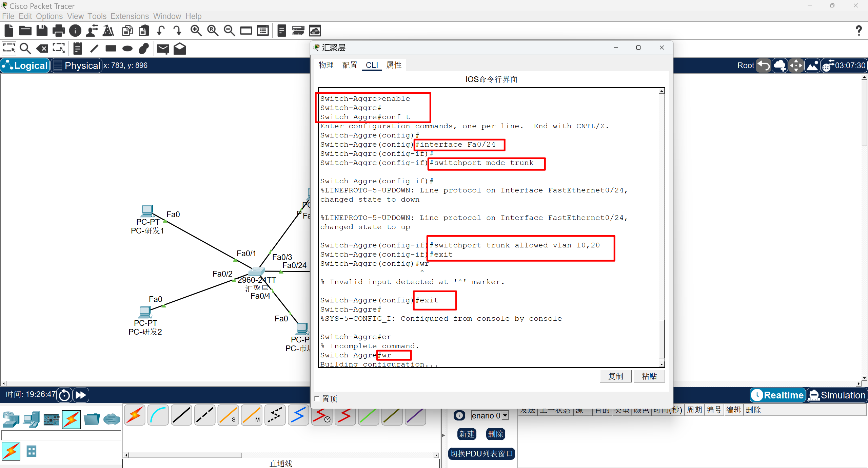868x468 pixels.
Task: Click the 切换PDU列表窗口 button
Action: click(481, 454)
